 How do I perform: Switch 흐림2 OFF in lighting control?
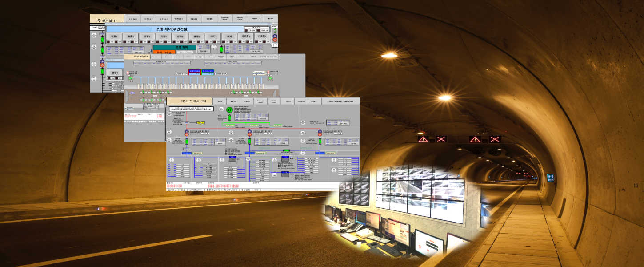coord(169,42)
